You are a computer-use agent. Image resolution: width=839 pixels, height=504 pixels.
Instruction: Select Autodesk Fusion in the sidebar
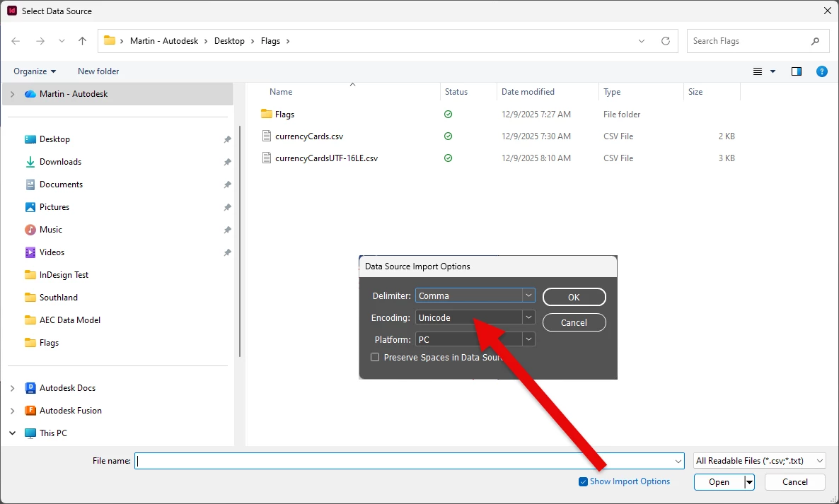click(x=70, y=411)
